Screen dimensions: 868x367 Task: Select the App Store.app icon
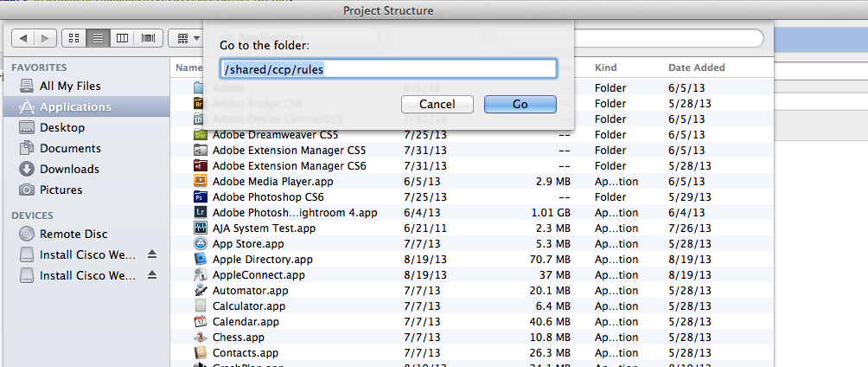click(200, 243)
